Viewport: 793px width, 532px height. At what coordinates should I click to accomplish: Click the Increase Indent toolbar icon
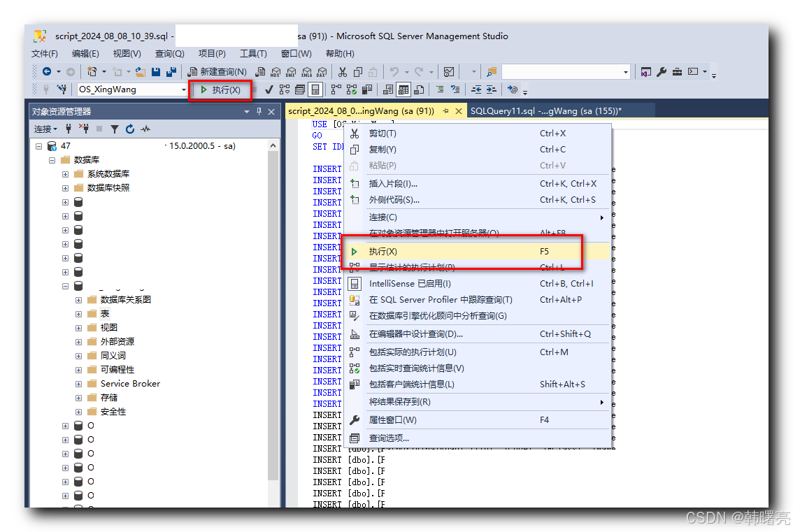492,89
